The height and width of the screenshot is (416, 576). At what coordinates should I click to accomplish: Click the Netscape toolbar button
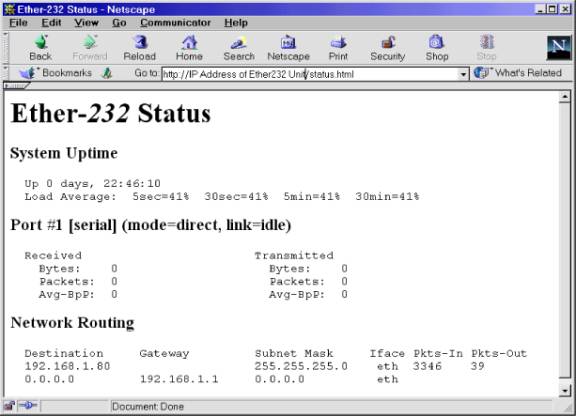[288, 48]
